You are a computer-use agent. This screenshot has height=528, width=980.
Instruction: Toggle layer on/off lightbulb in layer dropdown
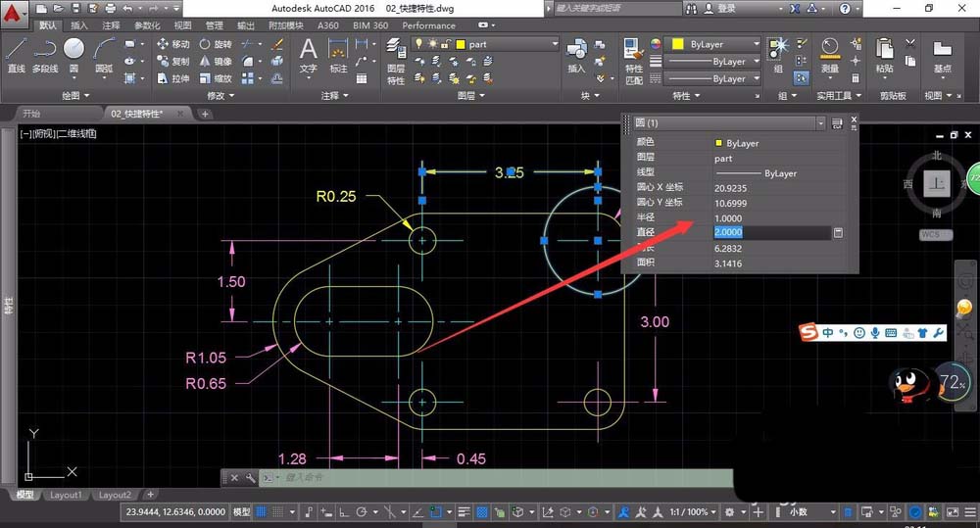(418, 44)
